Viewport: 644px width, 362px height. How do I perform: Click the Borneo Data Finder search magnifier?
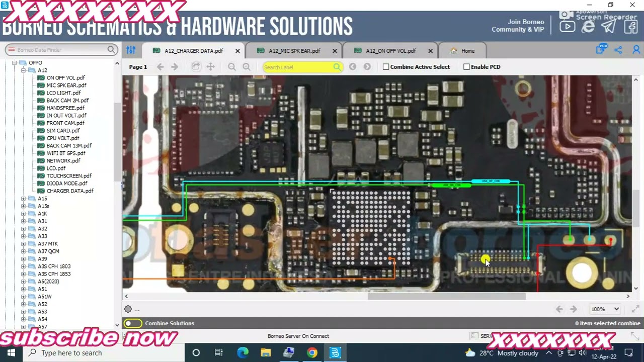pos(111,50)
